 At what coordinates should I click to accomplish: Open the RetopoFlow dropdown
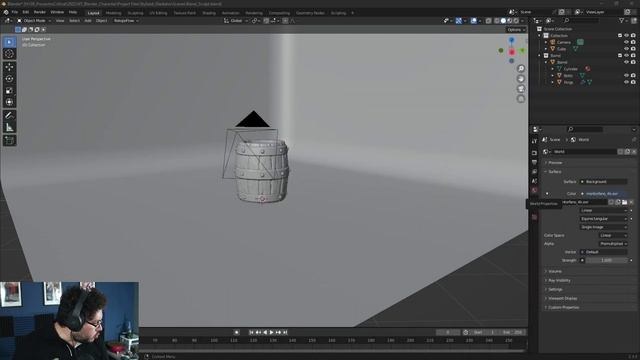click(x=126, y=20)
